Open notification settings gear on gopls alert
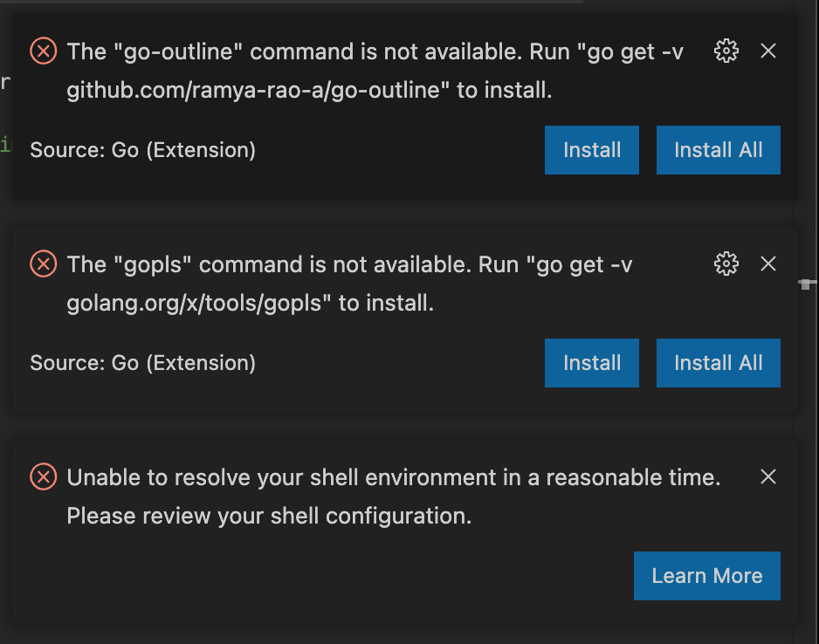Image resolution: width=819 pixels, height=644 pixels. (726, 264)
